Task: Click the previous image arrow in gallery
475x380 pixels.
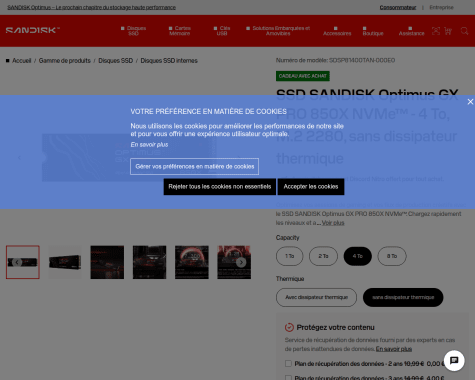Action: [x=19, y=157]
